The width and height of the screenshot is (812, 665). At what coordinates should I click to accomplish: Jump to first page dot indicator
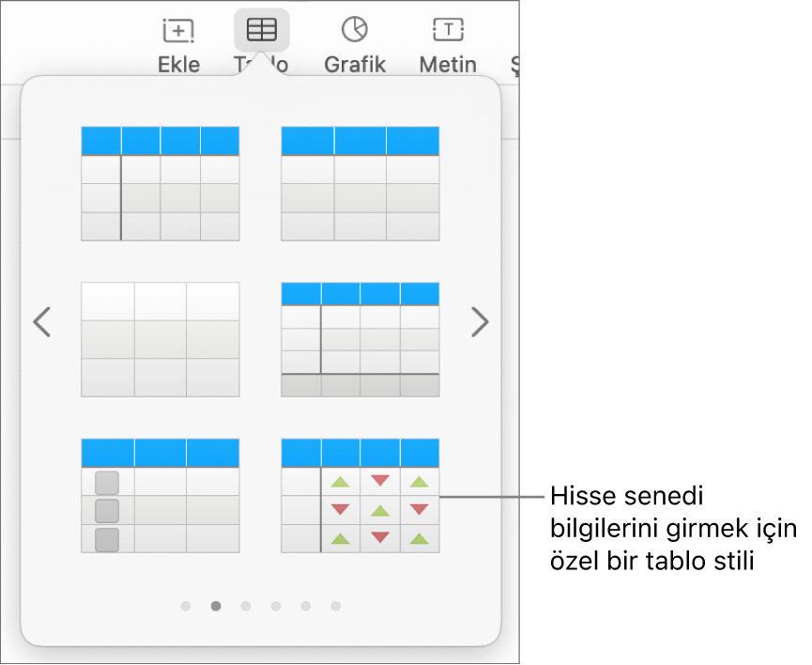186,606
